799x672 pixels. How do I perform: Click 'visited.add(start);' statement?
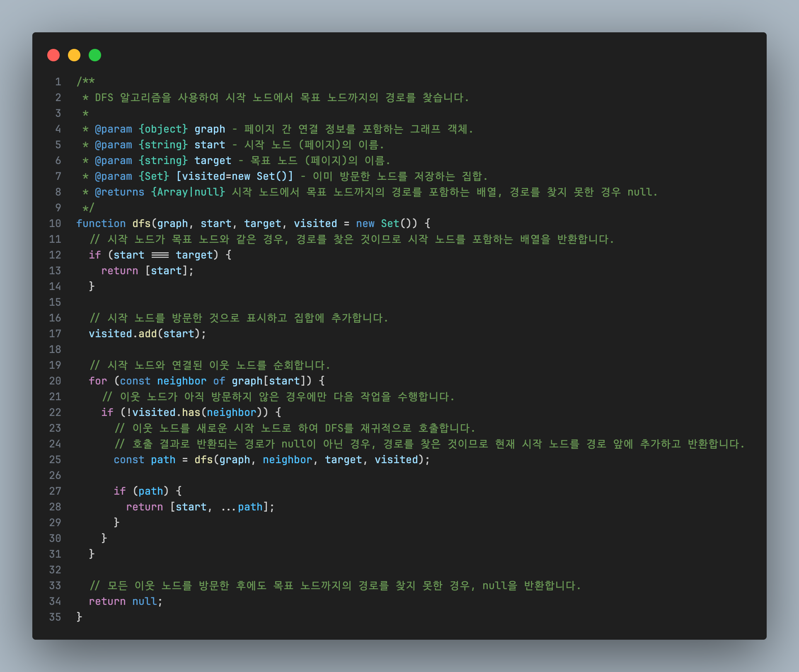147,334
